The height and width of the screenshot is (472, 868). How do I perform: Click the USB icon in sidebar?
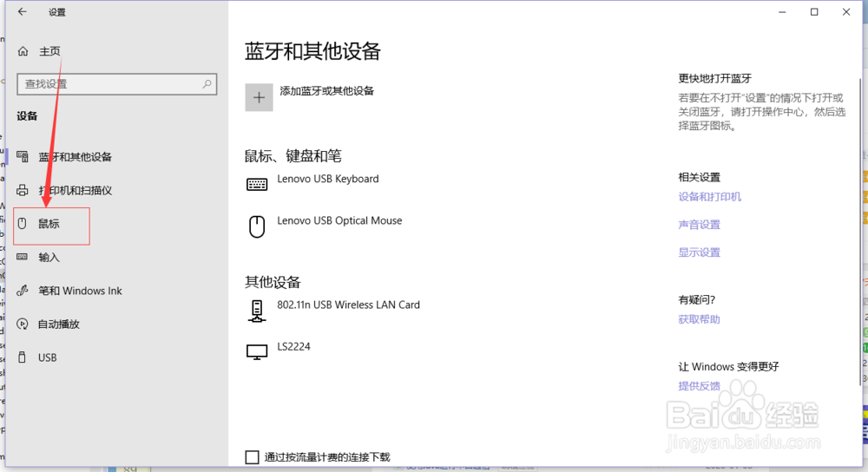coord(23,357)
